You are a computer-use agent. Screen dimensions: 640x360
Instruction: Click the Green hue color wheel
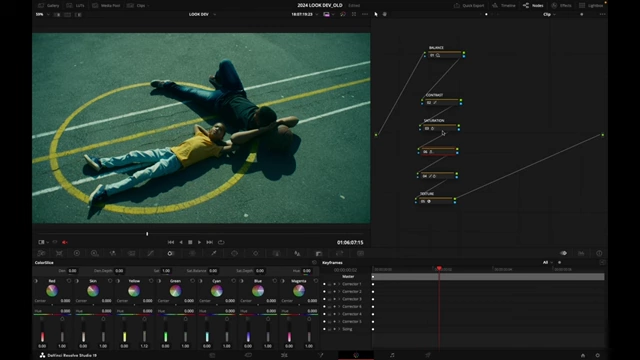point(175,291)
